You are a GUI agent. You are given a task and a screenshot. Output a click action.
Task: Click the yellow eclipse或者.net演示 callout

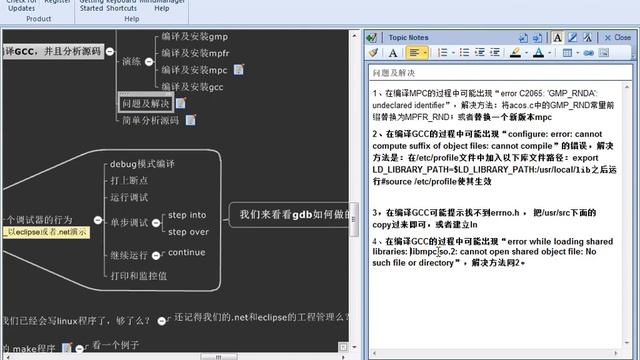(46, 232)
